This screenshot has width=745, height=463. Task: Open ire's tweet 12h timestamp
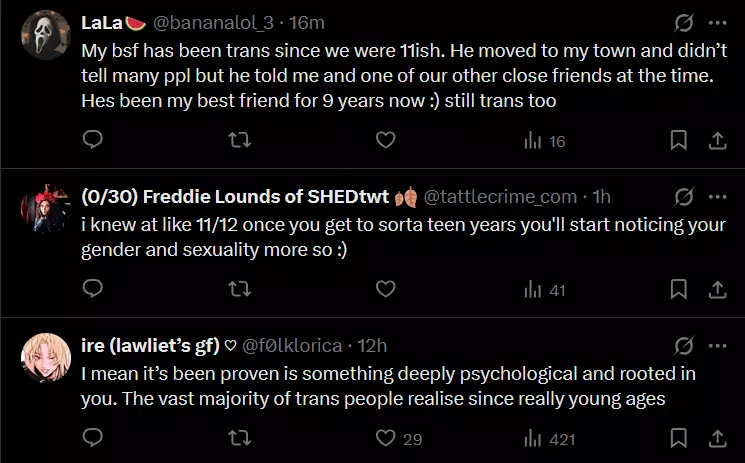(372, 345)
